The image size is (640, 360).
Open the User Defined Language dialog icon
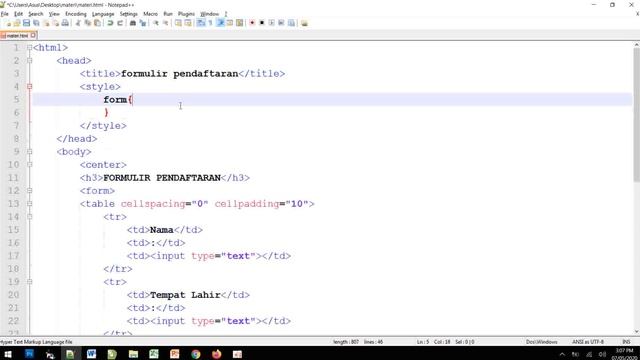pyautogui.click(x=230, y=23)
